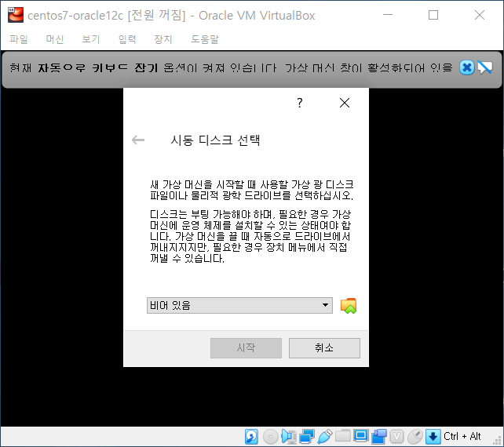Click the 시작 button
The image size is (504, 447).
[x=246, y=347]
